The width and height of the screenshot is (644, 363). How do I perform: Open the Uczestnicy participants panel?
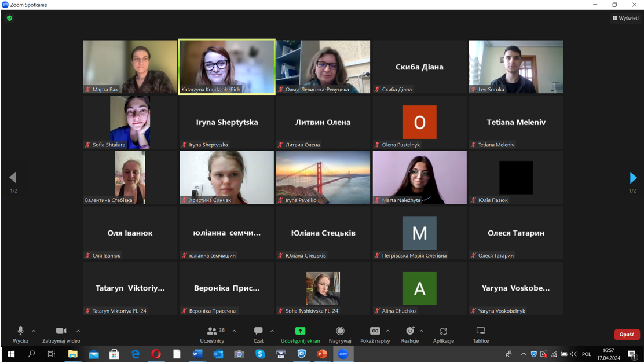[213, 334]
